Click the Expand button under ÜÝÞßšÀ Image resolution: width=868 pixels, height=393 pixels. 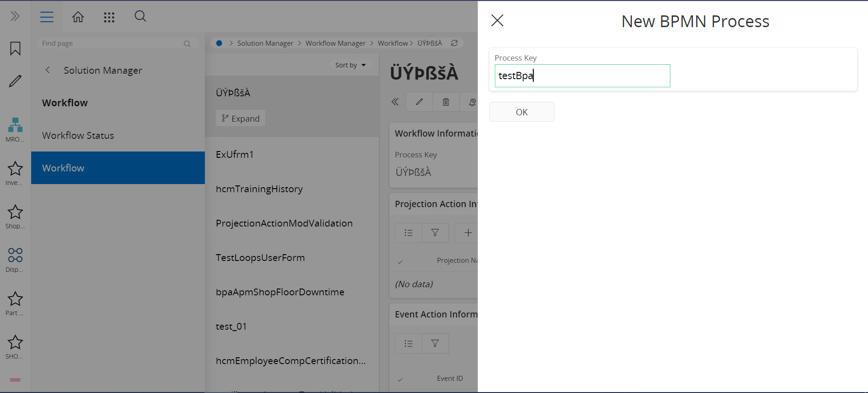click(x=240, y=118)
